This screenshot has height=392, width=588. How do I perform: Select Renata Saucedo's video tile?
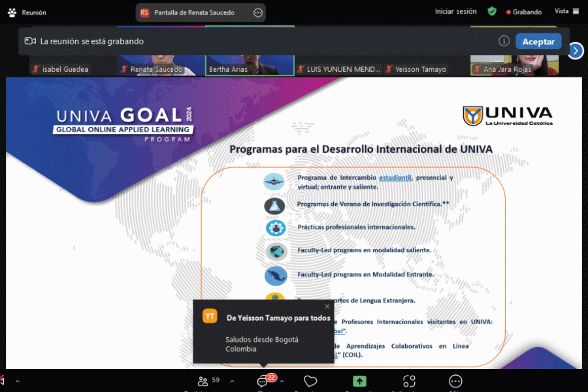pyautogui.click(x=161, y=65)
